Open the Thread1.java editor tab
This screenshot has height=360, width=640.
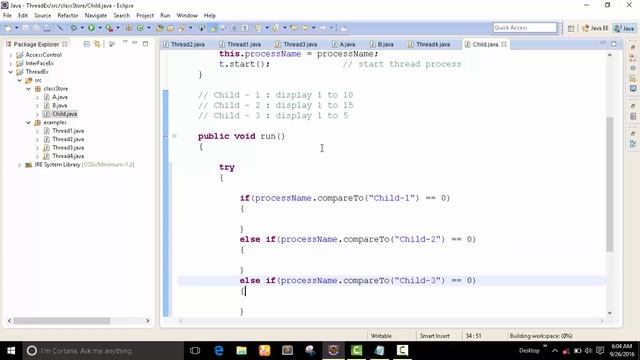click(240, 44)
